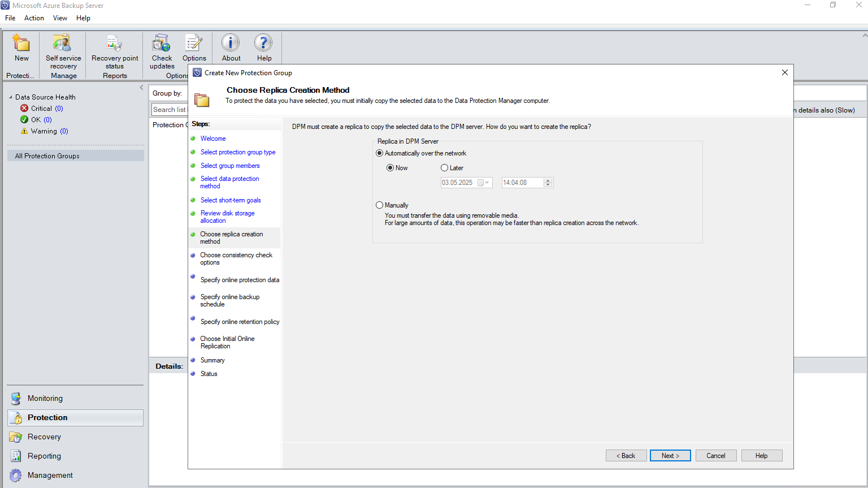Screen dimensions: 868x488
Task: Click the Reporting navigation icon
Action: click(16, 456)
